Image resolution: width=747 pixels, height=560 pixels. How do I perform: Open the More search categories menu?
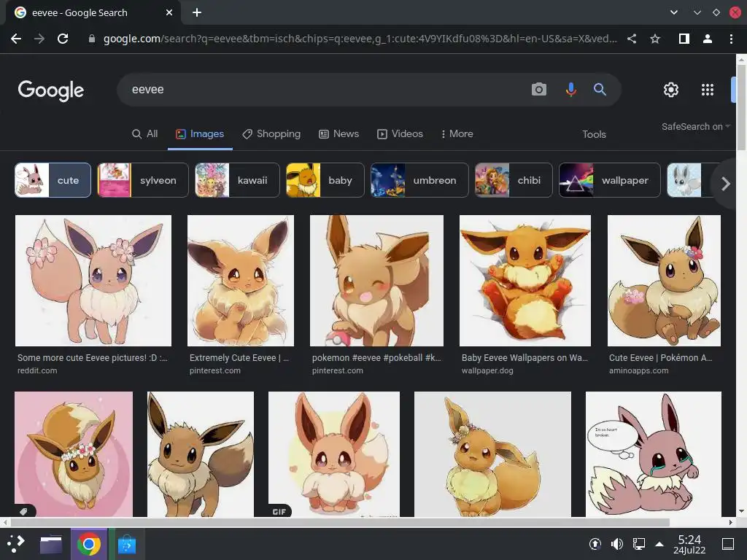[x=457, y=134]
